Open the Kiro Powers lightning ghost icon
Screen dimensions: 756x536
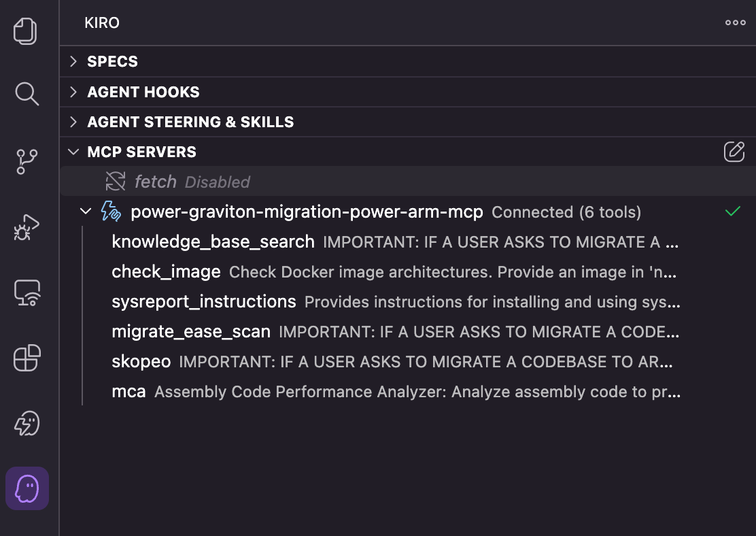click(27, 423)
